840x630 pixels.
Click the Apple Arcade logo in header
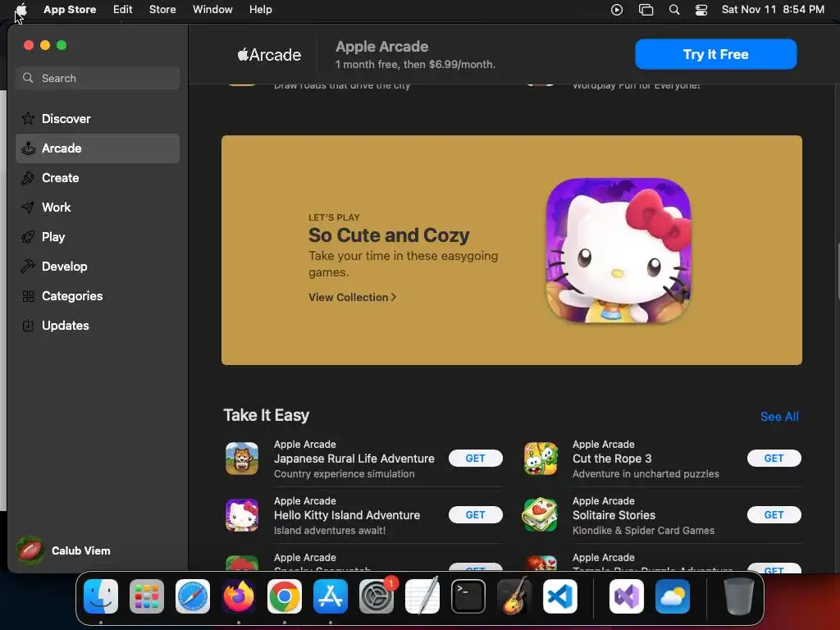269,55
